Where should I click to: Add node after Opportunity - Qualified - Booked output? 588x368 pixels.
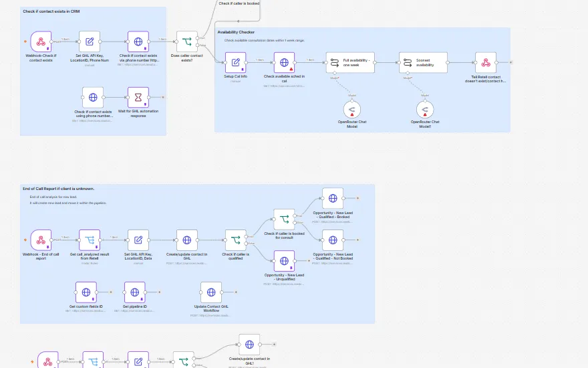pyautogui.click(x=357, y=198)
